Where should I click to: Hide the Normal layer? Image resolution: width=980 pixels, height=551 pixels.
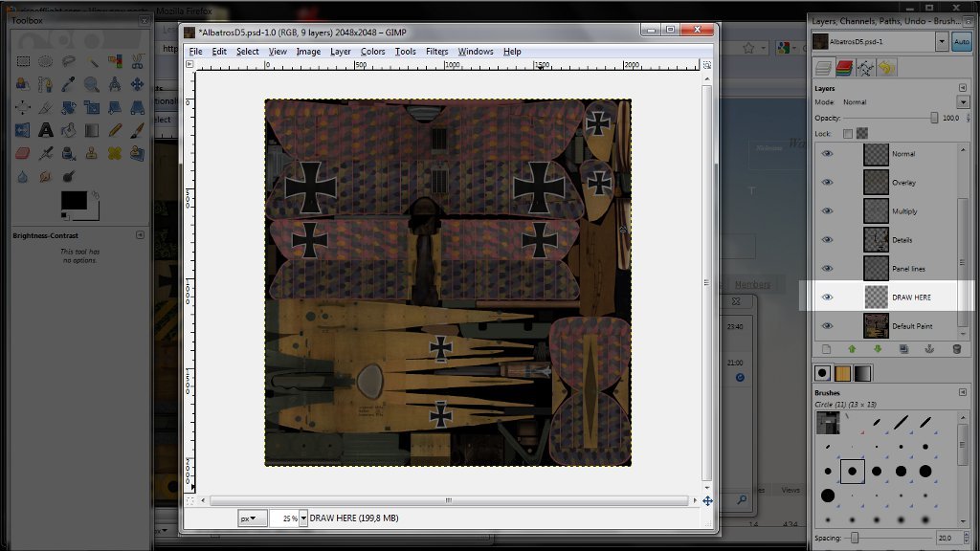[827, 154]
